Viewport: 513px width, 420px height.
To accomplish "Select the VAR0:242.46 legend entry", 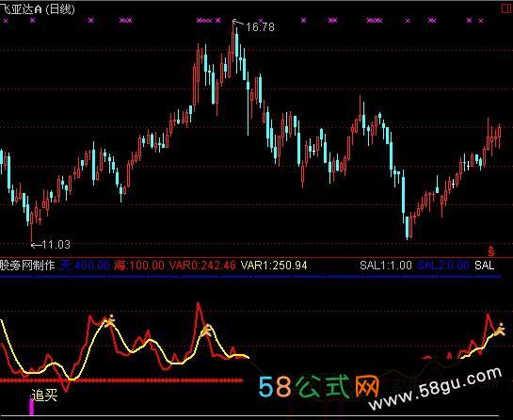I will coord(202,266).
